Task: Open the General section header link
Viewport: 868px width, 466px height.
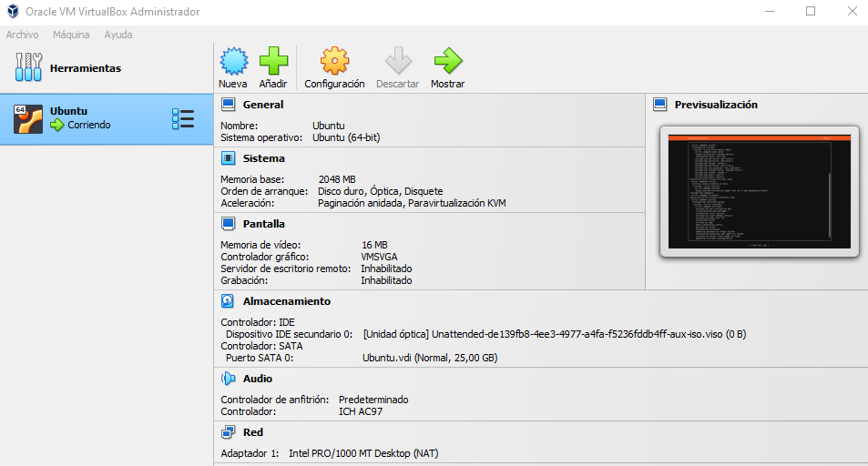Action: coord(263,105)
